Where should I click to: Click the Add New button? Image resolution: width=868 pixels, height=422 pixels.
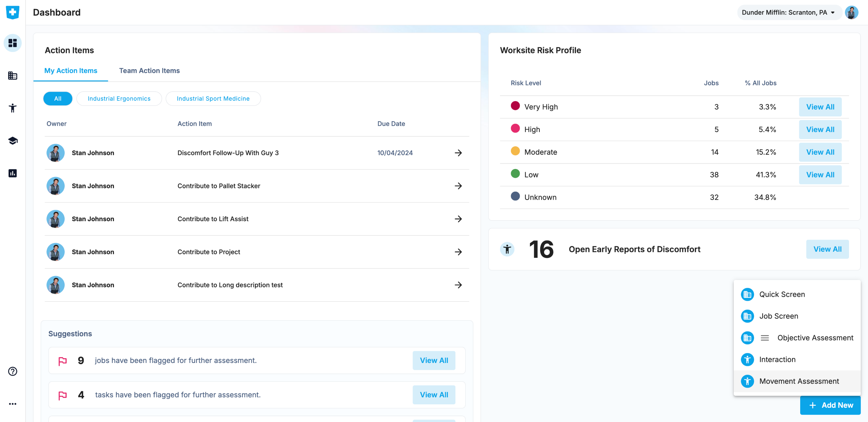pos(830,405)
